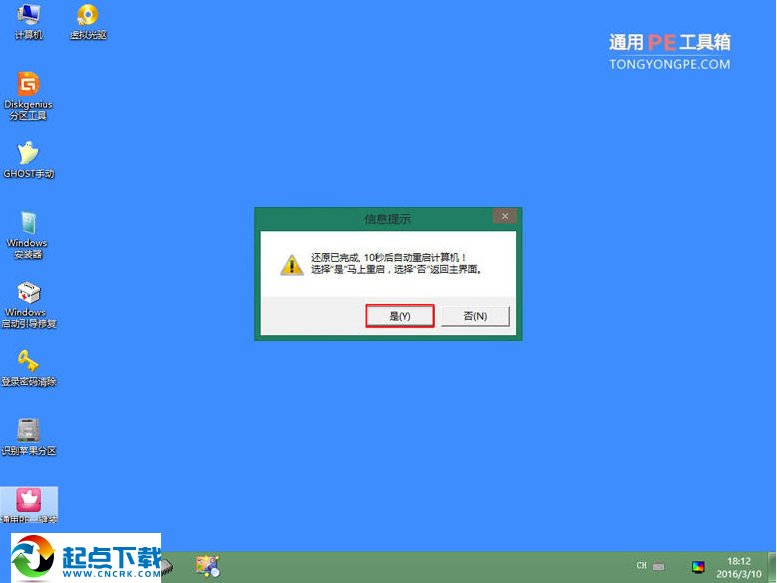Launch Diskgenius 分区工具 icon
777x583 pixels.
pyautogui.click(x=28, y=96)
